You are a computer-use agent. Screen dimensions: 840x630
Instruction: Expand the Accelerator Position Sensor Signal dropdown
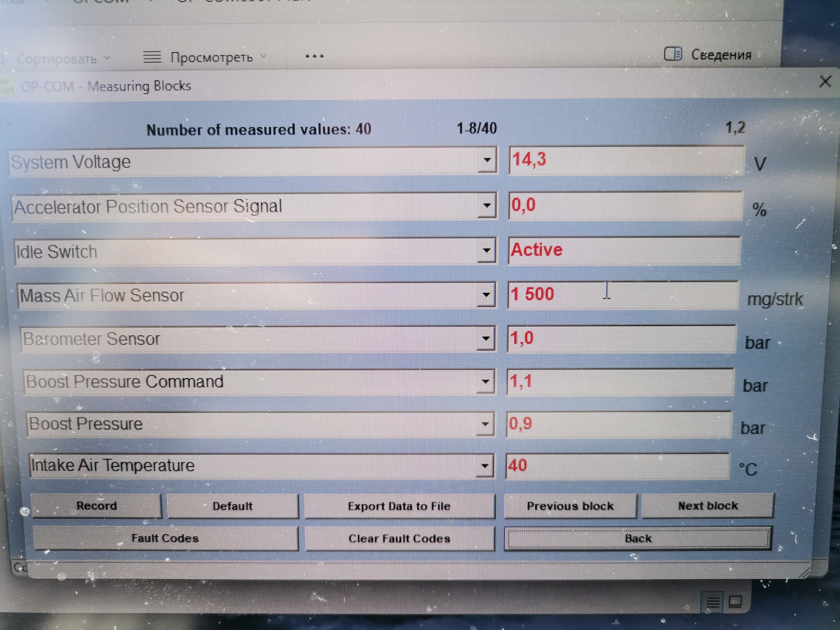click(x=486, y=206)
